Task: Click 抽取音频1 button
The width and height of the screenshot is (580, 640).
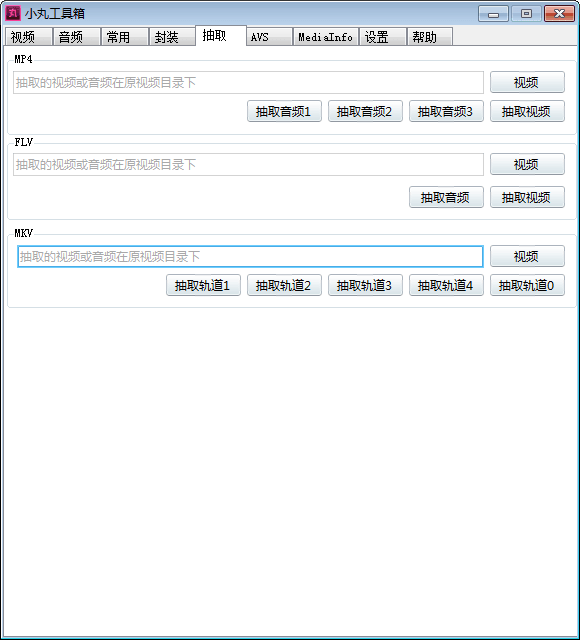Action: [284, 111]
